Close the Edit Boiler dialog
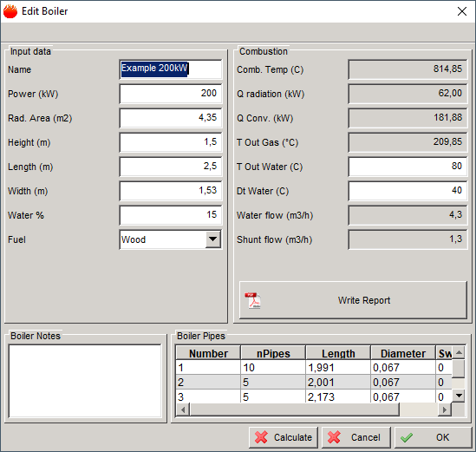Viewport: 476px width, 452px height. pos(462,11)
